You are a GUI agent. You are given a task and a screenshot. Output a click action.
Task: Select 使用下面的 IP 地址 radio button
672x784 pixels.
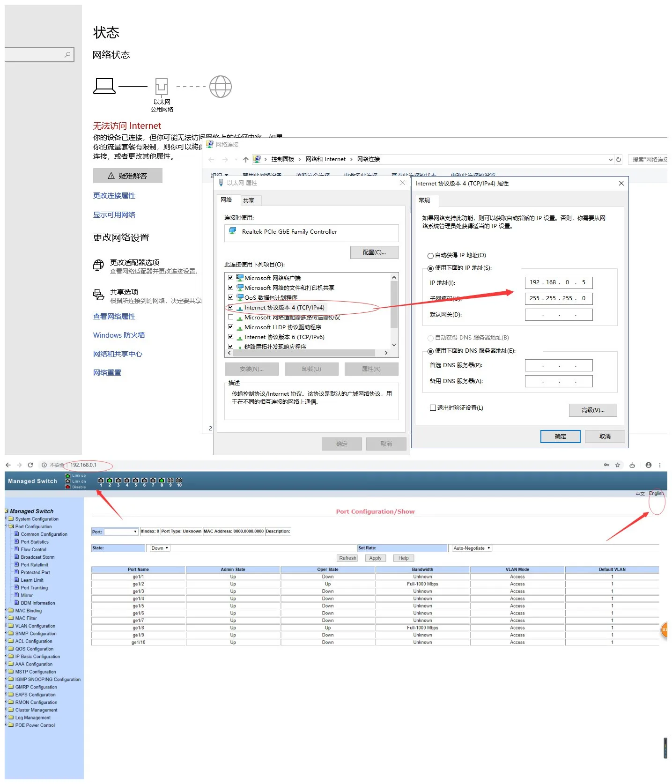(x=430, y=268)
